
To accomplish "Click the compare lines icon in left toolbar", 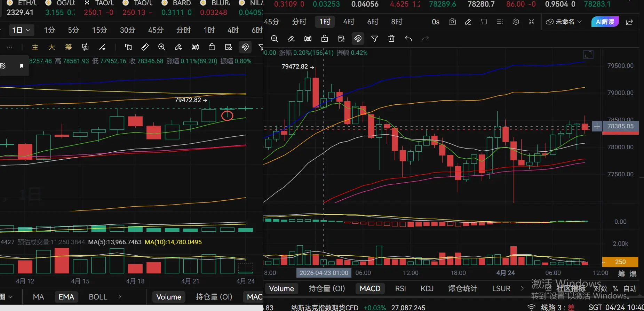I will pos(102,47).
